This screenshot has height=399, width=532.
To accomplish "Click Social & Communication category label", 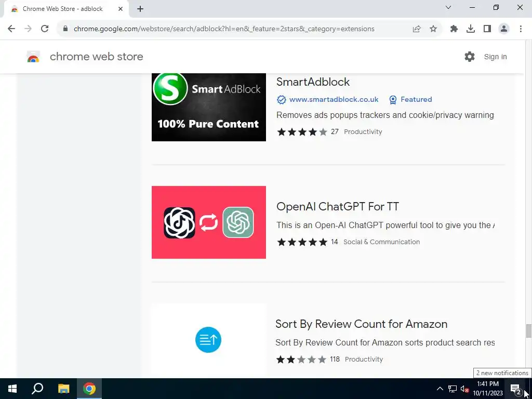I will (382, 242).
